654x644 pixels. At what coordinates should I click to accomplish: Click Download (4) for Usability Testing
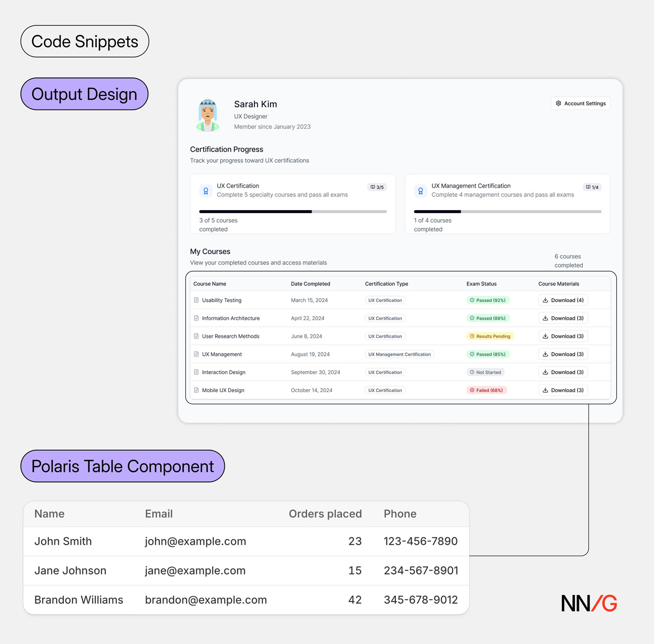point(563,300)
